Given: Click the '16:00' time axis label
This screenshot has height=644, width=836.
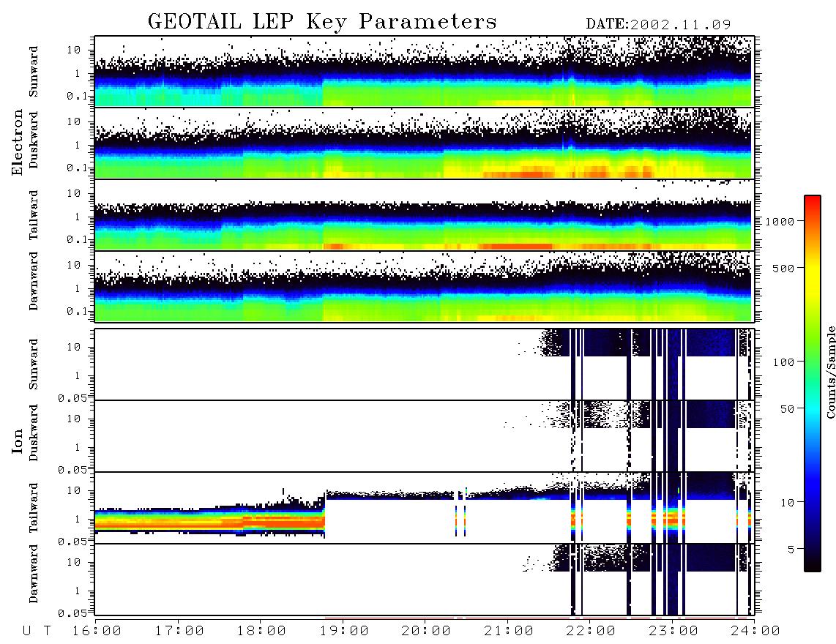Looking at the screenshot, I should [97, 631].
